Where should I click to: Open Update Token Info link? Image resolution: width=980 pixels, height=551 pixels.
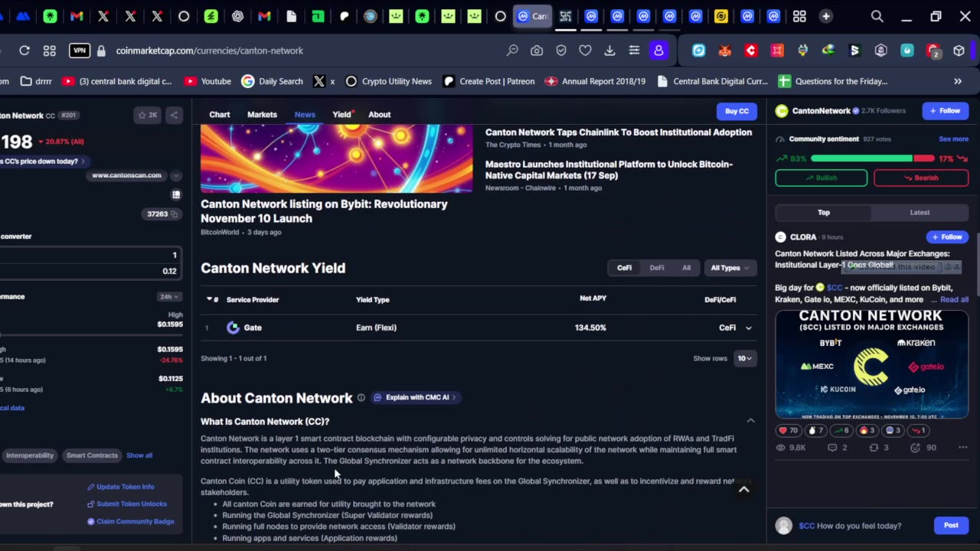click(x=120, y=487)
